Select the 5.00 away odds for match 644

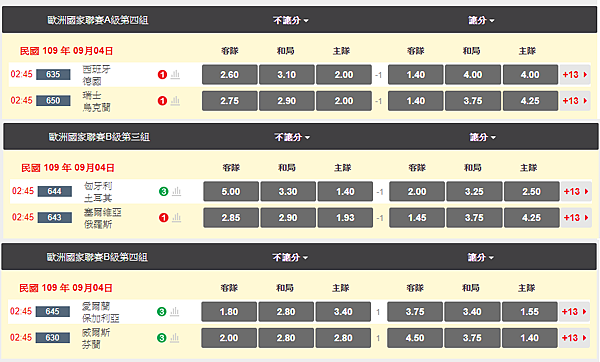(x=231, y=191)
